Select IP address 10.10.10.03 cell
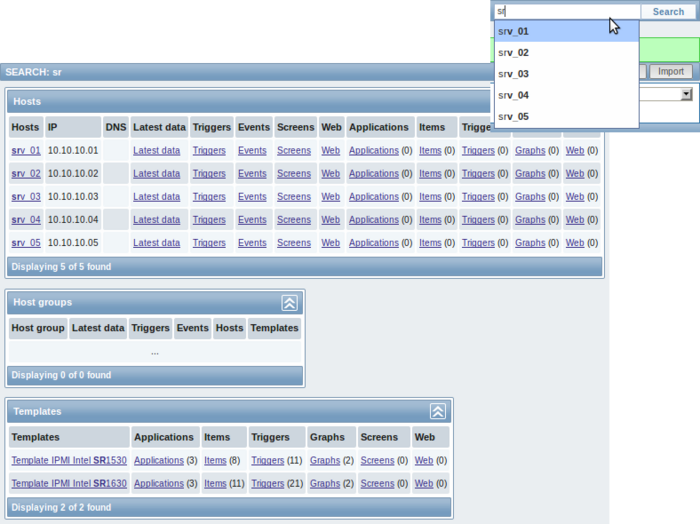The height and width of the screenshot is (524, 700). coord(73,197)
